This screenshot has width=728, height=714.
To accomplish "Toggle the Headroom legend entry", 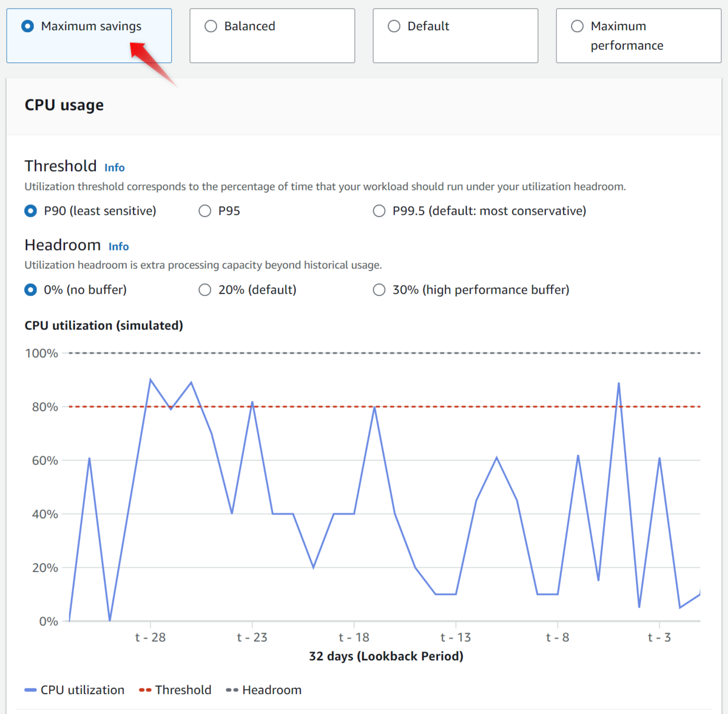I will click(272, 690).
